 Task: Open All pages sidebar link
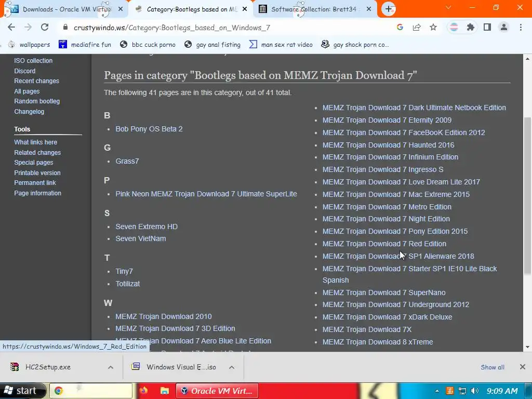coord(27,91)
